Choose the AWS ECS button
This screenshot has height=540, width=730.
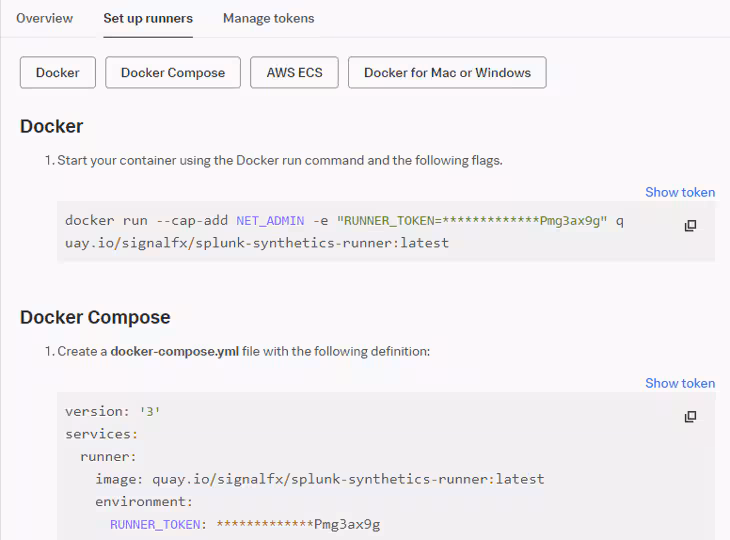tap(294, 73)
